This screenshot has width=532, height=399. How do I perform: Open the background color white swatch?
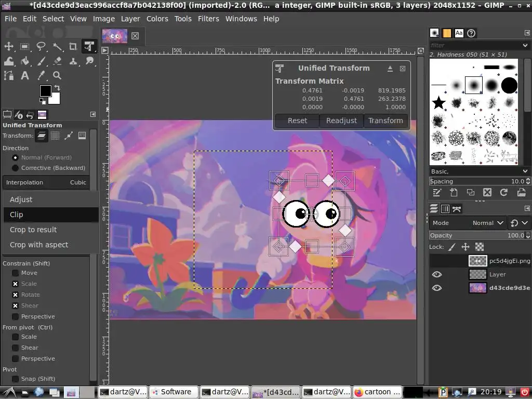tap(55, 99)
